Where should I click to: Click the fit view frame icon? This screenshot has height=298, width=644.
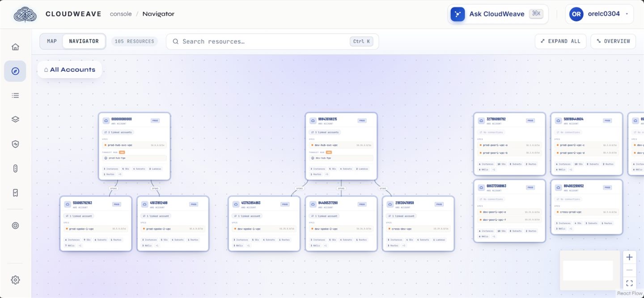[x=629, y=283]
